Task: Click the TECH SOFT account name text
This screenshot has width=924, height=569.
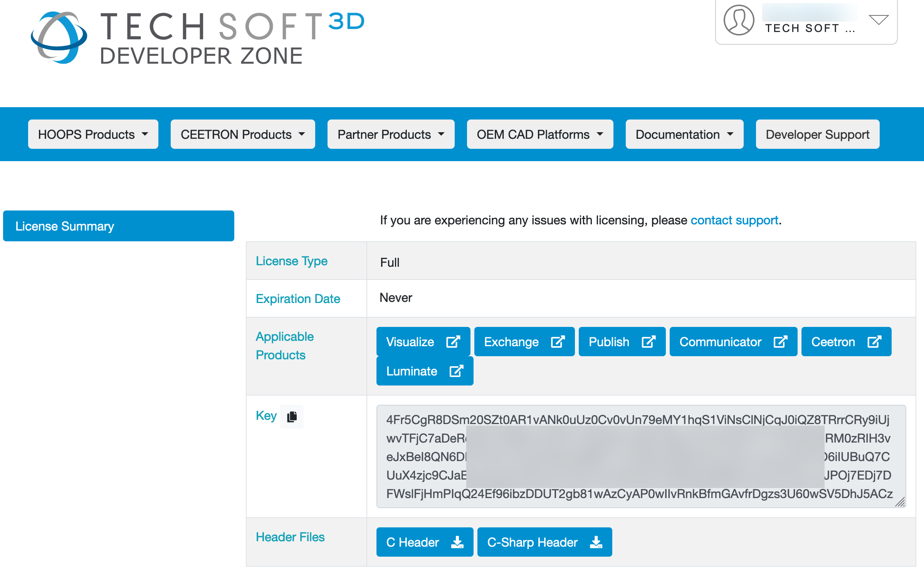Action: tap(810, 28)
